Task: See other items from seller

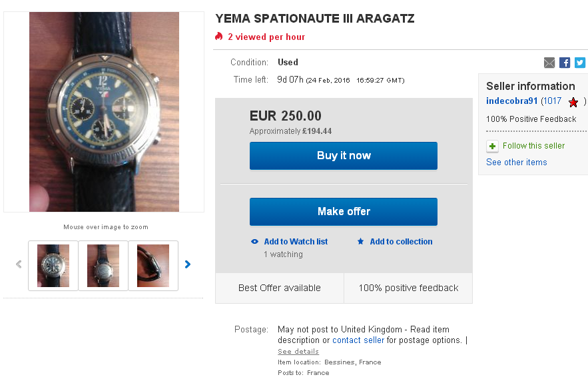Action: tap(516, 163)
